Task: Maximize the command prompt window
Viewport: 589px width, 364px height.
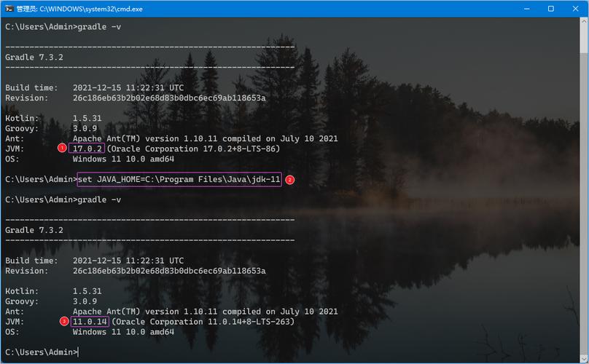Action: [552, 9]
